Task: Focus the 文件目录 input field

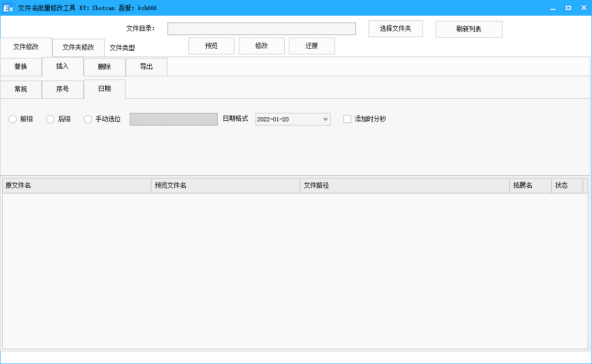Action: pyautogui.click(x=262, y=29)
